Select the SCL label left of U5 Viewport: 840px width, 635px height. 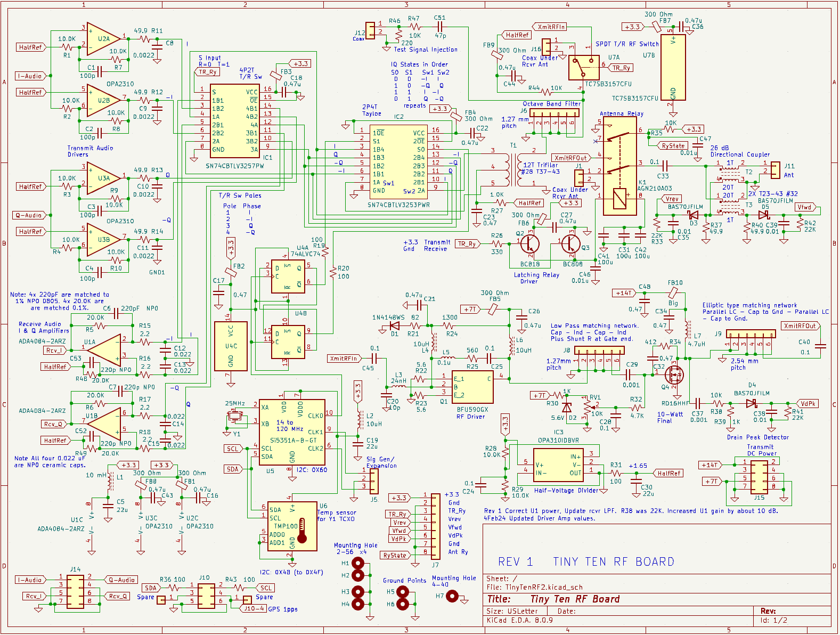coord(234,449)
